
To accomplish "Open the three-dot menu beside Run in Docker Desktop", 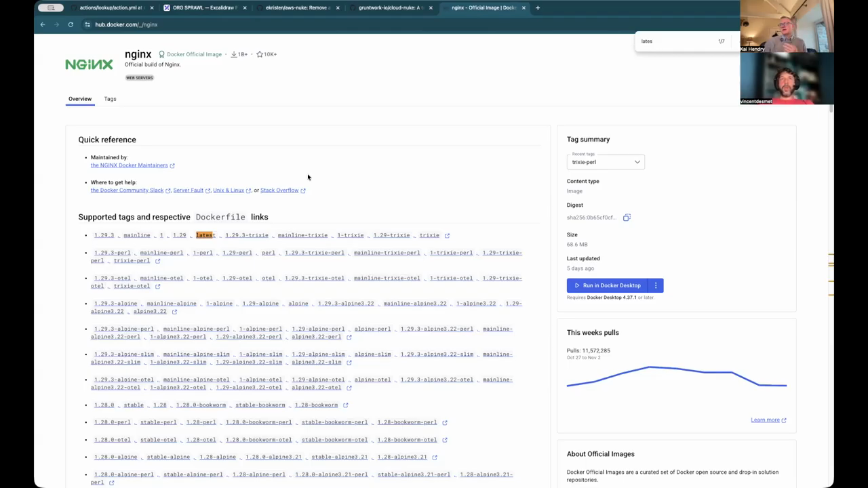I will pos(656,285).
